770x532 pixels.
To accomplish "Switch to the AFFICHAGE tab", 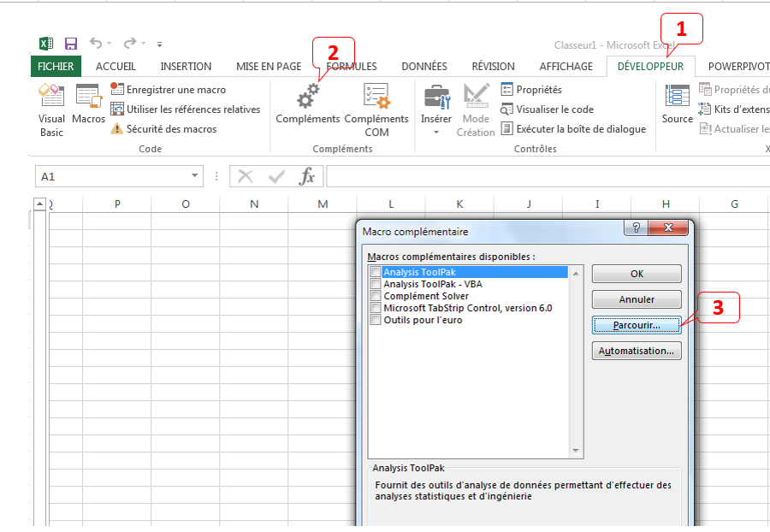I will tap(566, 66).
